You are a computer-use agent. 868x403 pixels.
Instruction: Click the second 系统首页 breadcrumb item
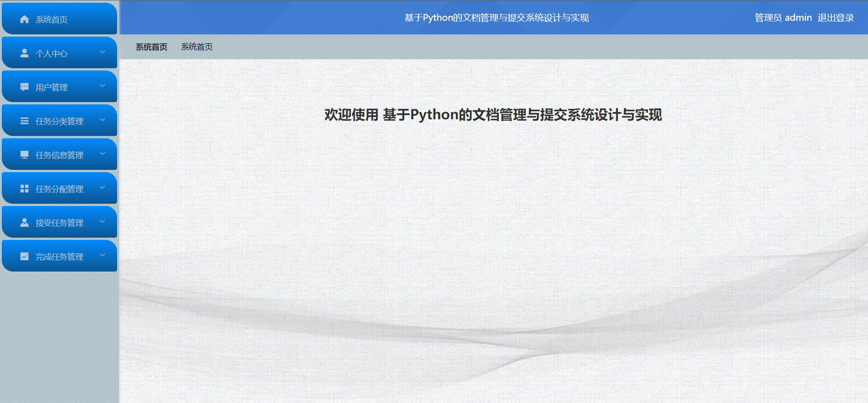coord(197,47)
